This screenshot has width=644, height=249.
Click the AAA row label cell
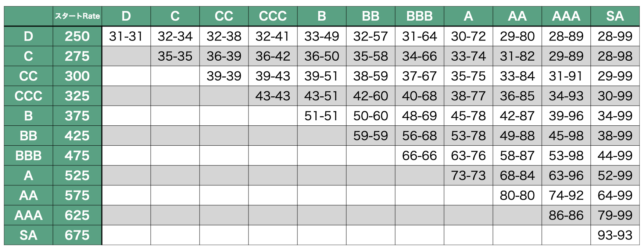click(28, 215)
